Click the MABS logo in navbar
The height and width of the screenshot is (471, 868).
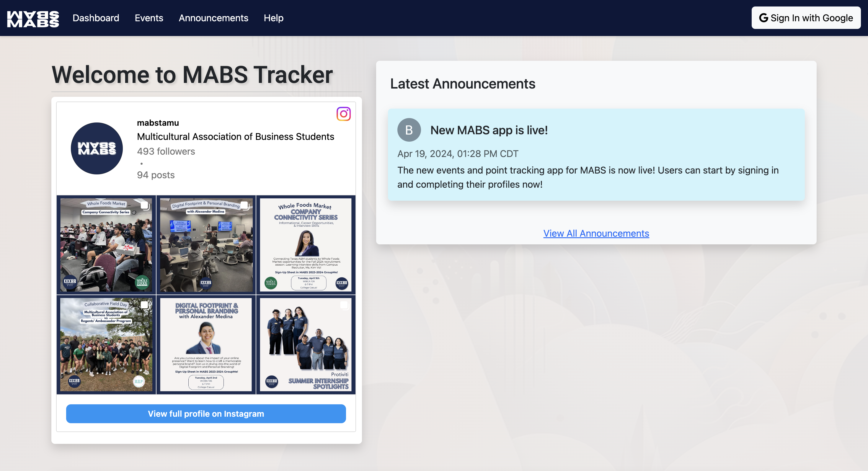[x=33, y=18]
